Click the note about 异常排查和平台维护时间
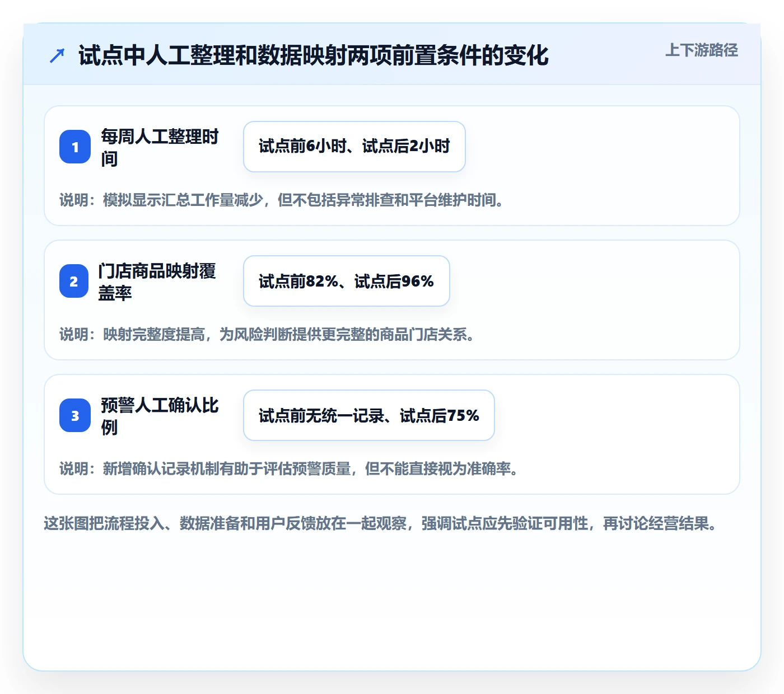Image resolution: width=784 pixels, height=694 pixels. [x=282, y=200]
